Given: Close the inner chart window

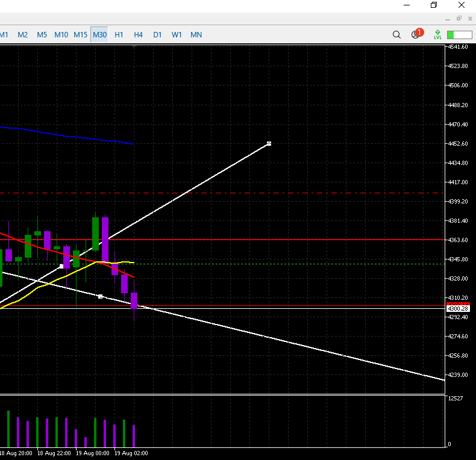Looking at the screenshot, I should pos(470,19).
